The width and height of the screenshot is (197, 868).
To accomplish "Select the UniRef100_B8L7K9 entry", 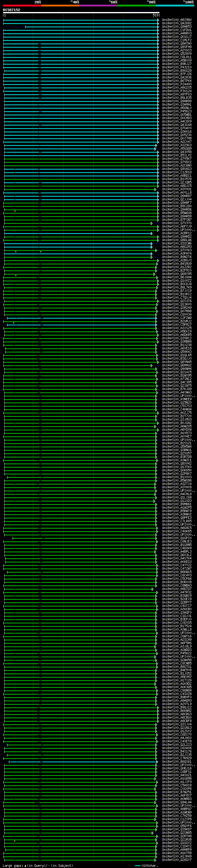I will [177, 287].
